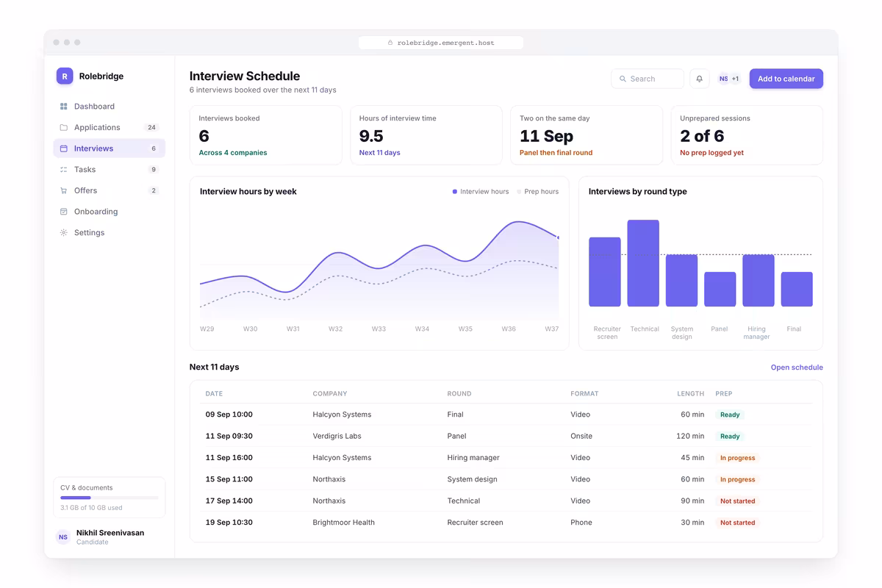Image resolution: width=882 pixels, height=588 pixels.
Task: Open Applications in the sidebar
Action: pyautogui.click(x=109, y=127)
